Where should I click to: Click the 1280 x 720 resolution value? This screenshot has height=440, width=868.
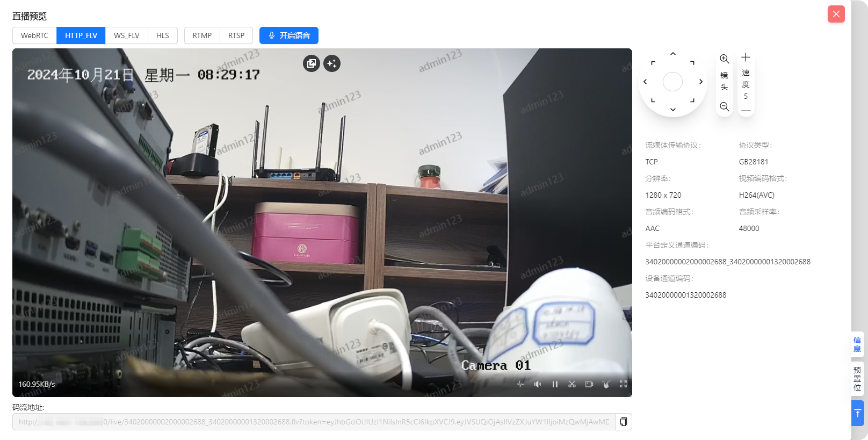pyautogui.click(x=663, y=195)
